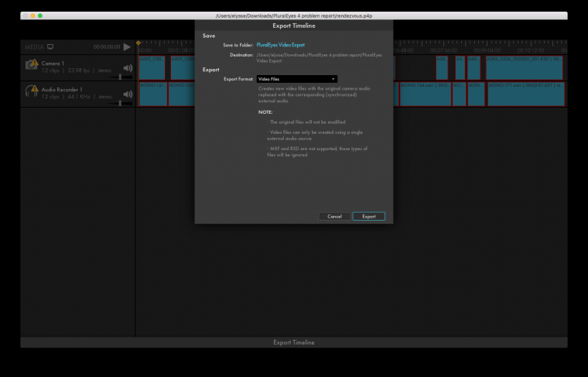Click the green macOS zoom window button

40,15
